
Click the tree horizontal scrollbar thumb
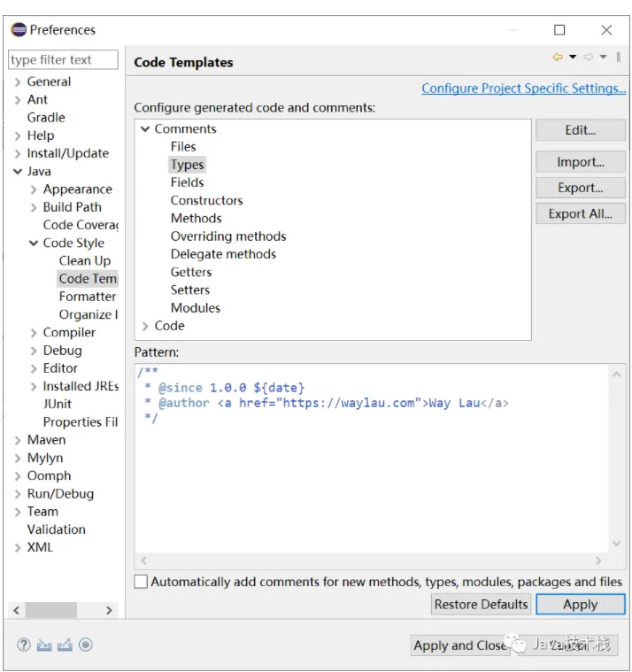51,610
